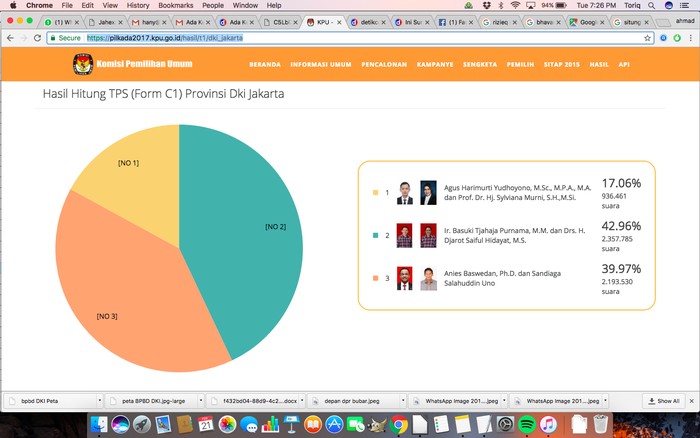
Task: Click Show All downloads button
Action: [663, 400]
